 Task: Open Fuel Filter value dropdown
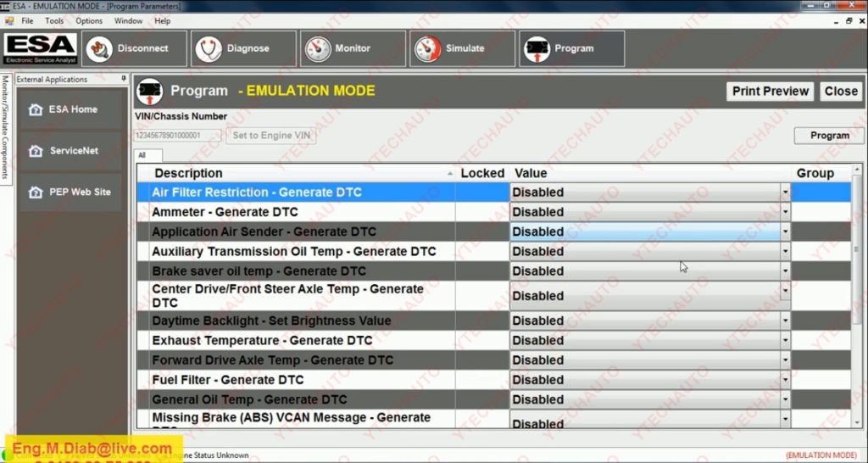(x=785, y=380)
